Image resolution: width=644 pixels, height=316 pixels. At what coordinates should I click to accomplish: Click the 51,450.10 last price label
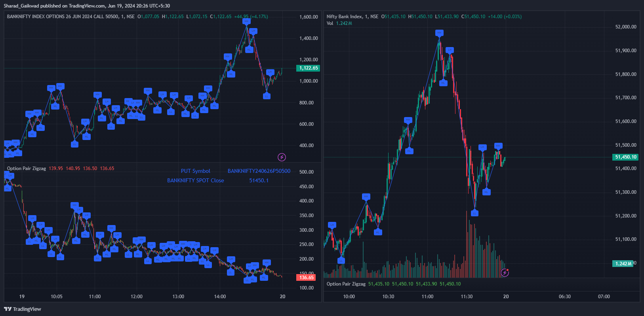[626, 157]
